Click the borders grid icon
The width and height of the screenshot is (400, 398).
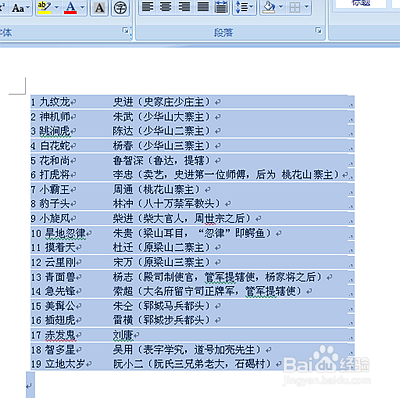(x=295, y=7)
